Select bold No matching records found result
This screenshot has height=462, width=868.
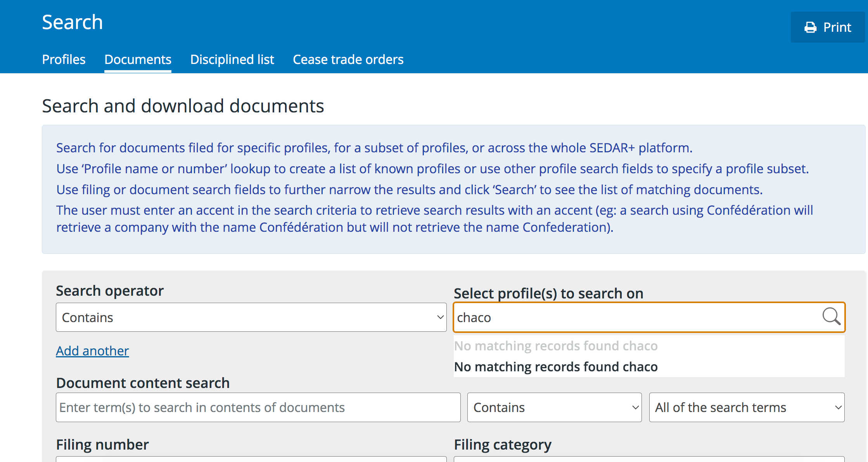point(555,367)
